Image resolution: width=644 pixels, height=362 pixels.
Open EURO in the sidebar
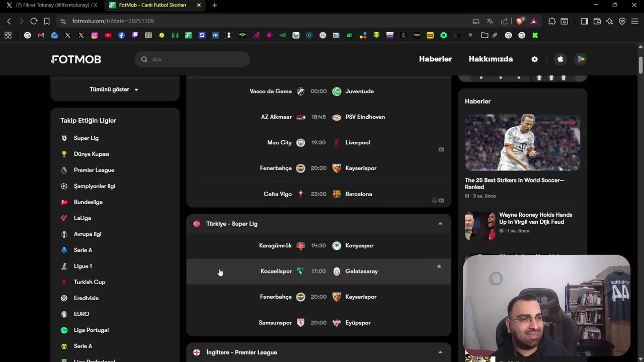click(x=82, y=314)
